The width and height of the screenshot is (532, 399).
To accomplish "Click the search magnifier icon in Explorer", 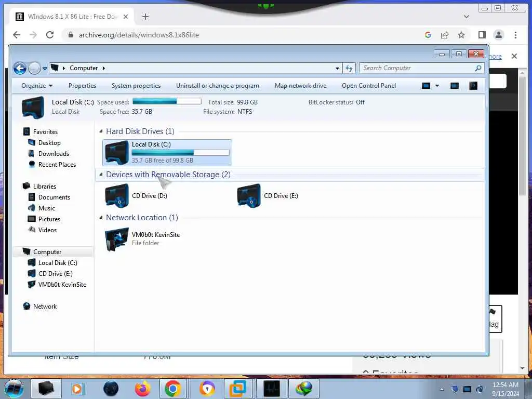I will [x=478, y=68].
